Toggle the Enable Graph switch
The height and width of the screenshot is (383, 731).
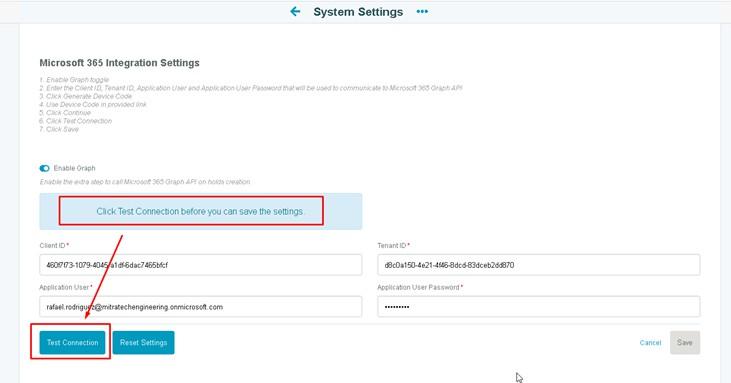[44, 168]
